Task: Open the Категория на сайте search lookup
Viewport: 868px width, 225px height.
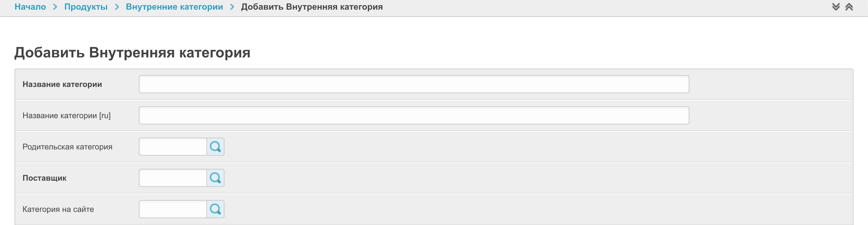Action: (x=215, y=209)
